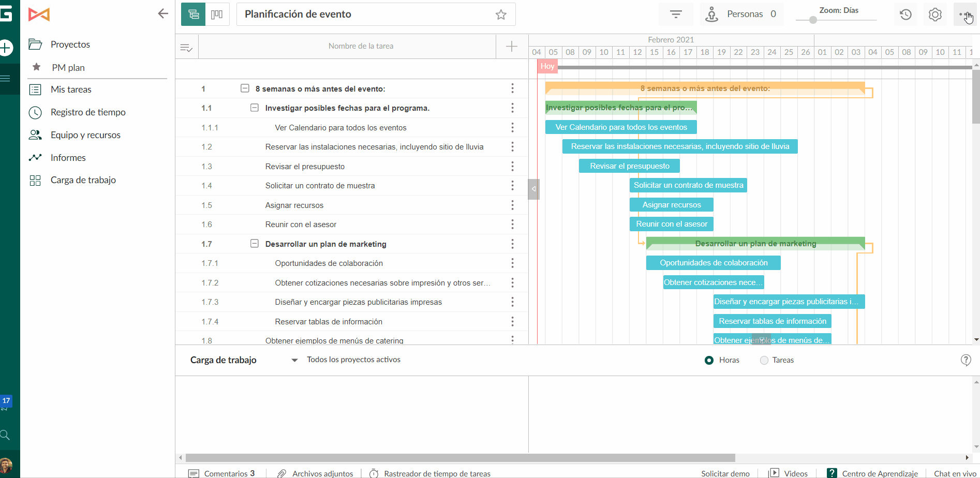
Task: Collapse the task grid with the splitter arrow
Action: coord(533,189)
